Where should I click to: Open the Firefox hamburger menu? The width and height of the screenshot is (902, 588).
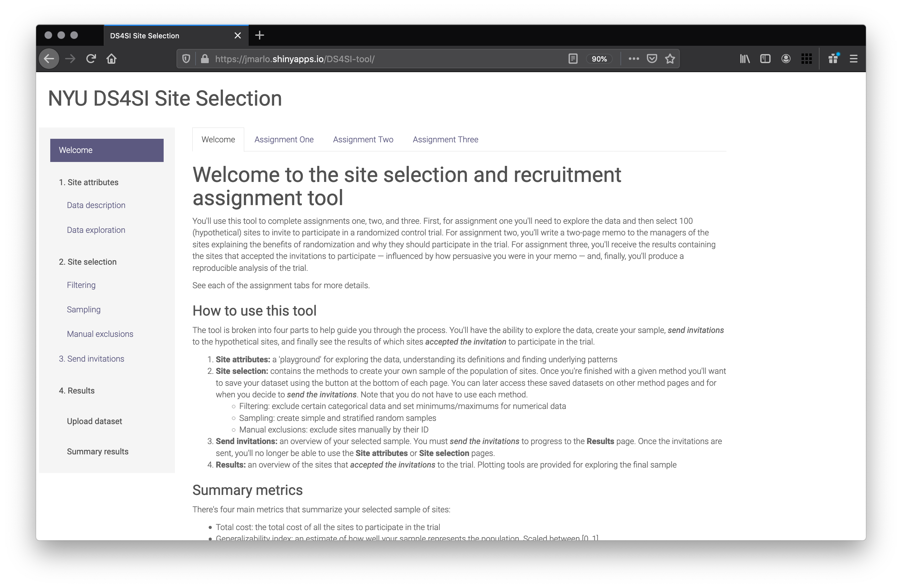point(853,59)
